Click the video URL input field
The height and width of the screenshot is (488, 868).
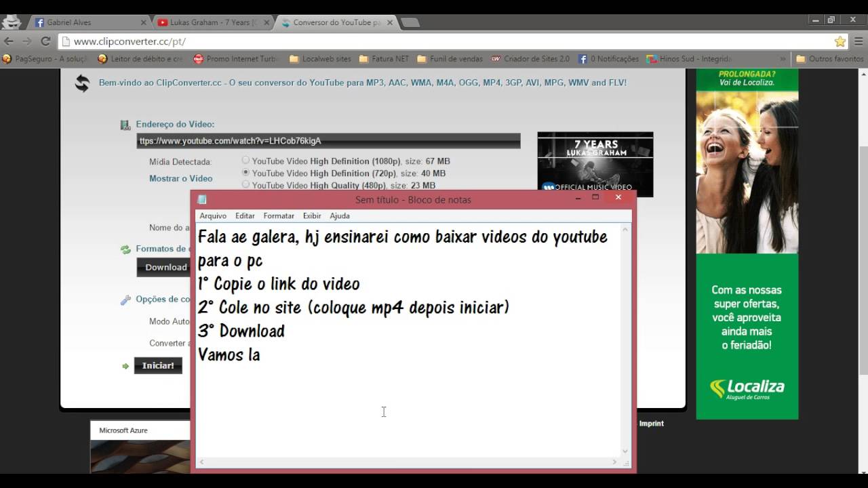[x=329, y=141]
